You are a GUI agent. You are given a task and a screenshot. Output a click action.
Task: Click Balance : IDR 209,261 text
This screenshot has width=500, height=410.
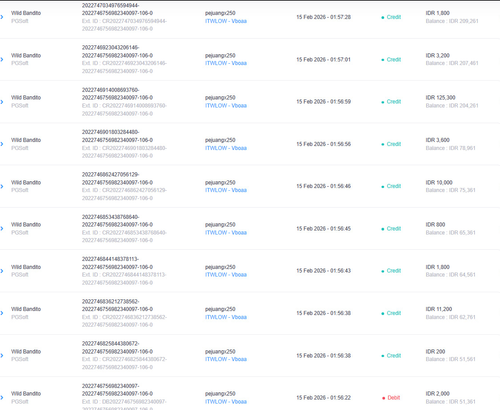tap(452, 21)
